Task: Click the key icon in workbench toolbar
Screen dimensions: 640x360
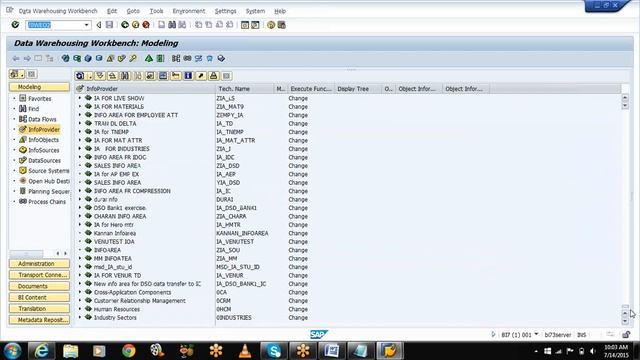Action: [133, 59]
